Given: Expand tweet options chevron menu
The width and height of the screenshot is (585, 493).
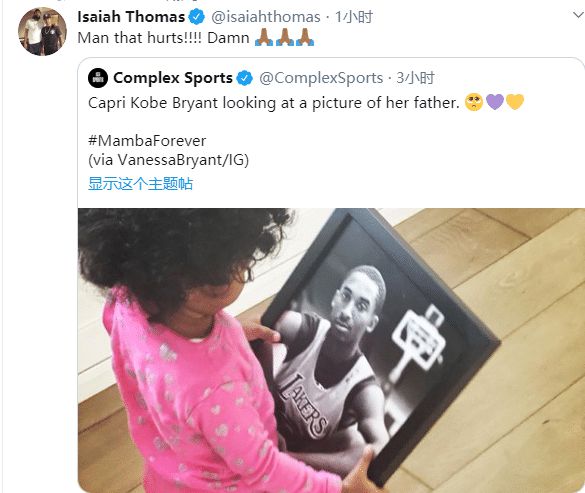Looking at the screenshot, I should pyautogui.click(x=578, y=15).
